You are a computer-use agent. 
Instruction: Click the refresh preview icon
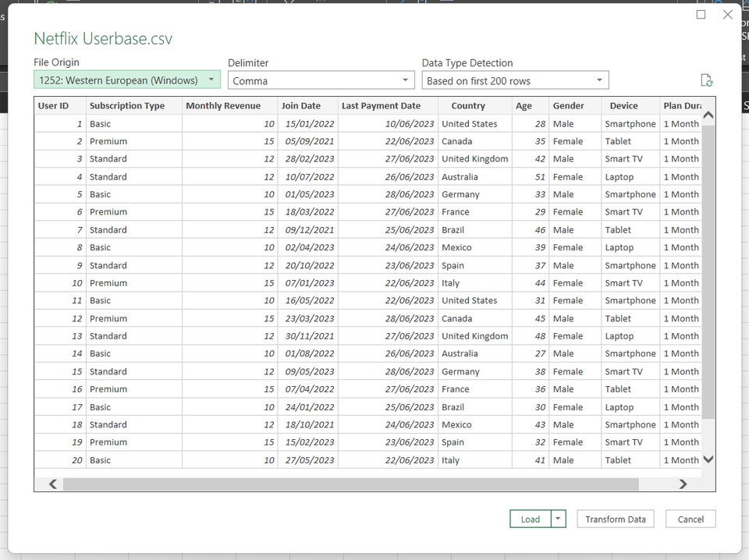coord(707,80)
